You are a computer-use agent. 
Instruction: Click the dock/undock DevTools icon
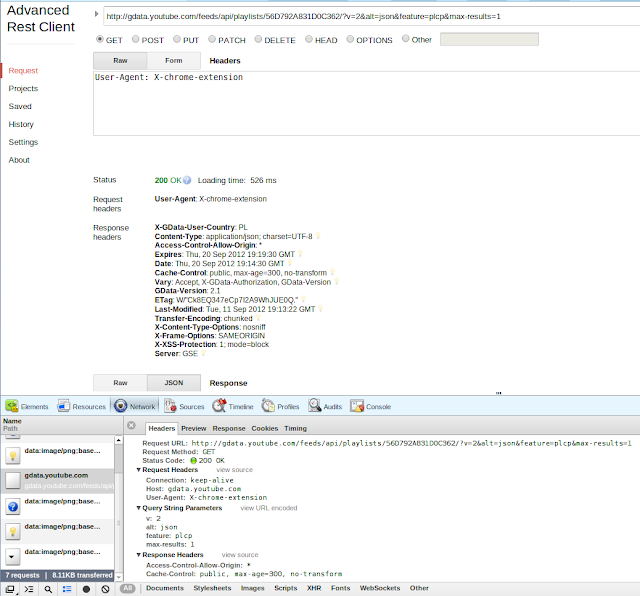(x=10, y=589)
